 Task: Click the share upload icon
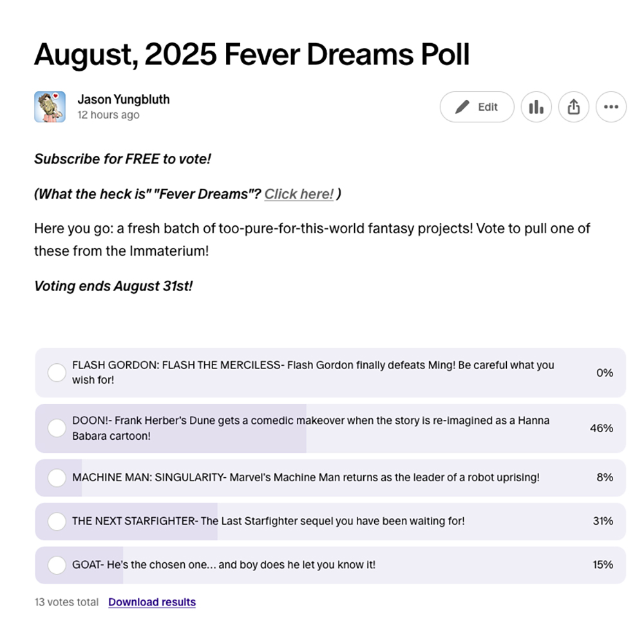[x=573, y=107]
